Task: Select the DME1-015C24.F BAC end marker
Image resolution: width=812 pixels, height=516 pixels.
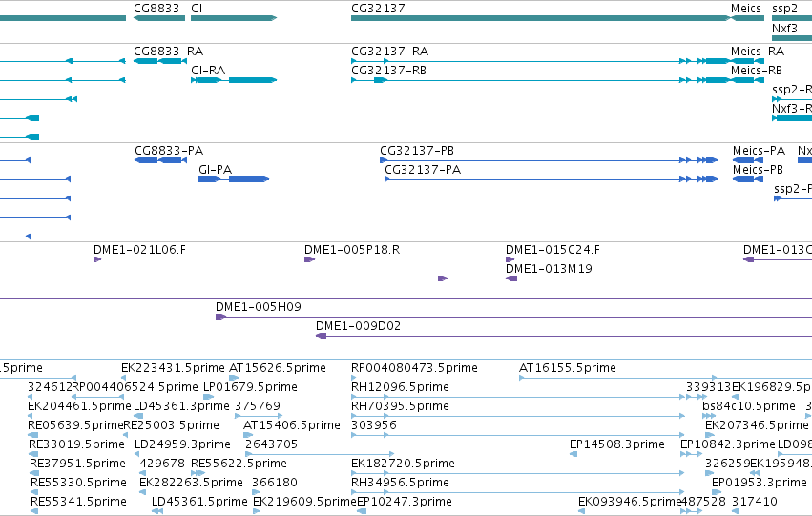Action: coord(510,259)
